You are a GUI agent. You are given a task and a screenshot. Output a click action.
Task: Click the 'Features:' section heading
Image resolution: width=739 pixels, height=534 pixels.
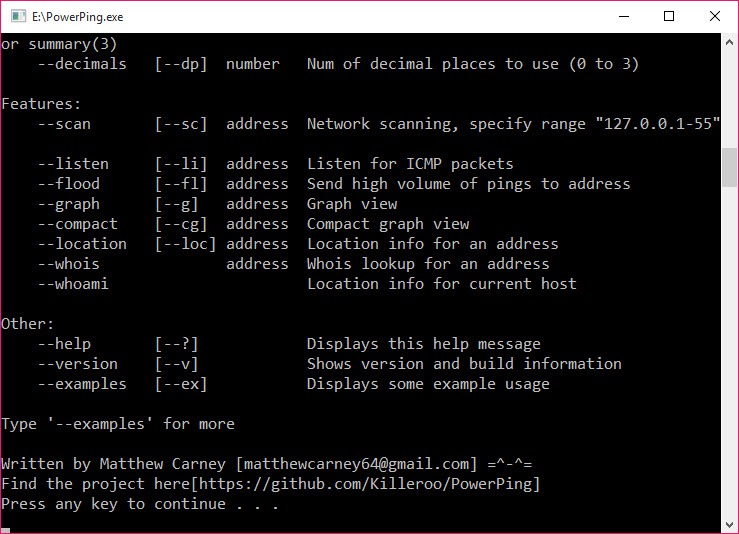click(x=41, y=104)
